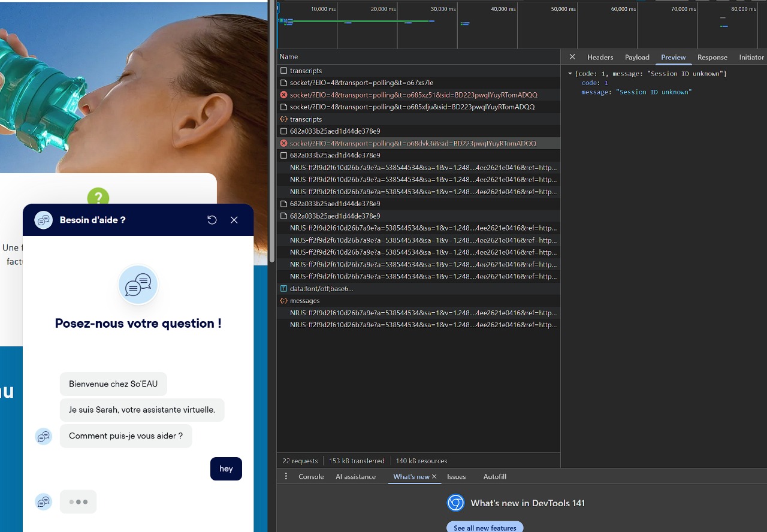
Task: Click the See all new features button
Action: tap(485, 528)
